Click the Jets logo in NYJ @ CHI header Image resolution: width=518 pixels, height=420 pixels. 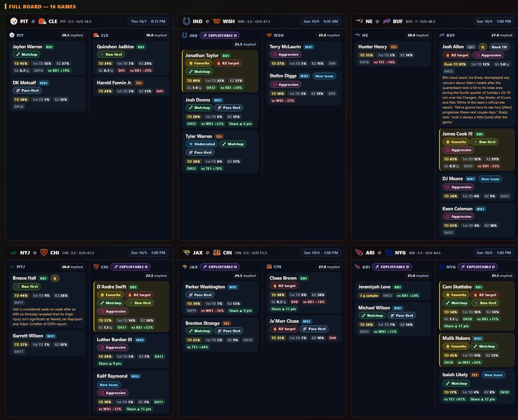click(x=14, y=253)
